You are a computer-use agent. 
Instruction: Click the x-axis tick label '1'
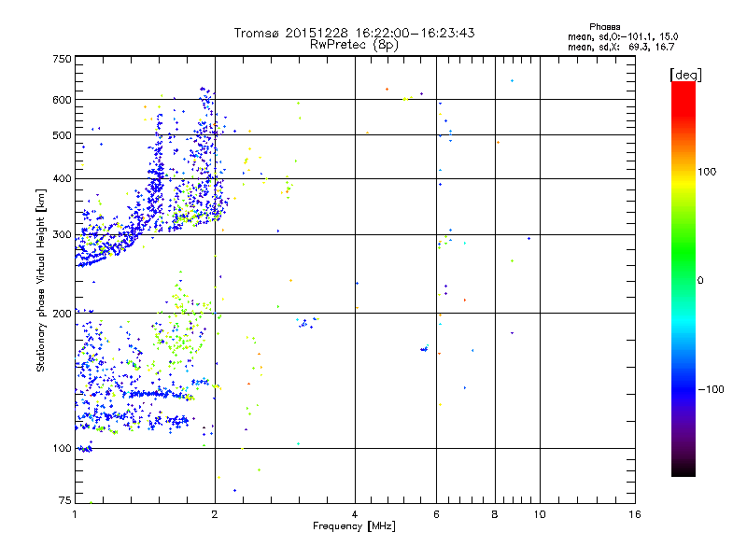pyautogui.click(x=75, y=514)
